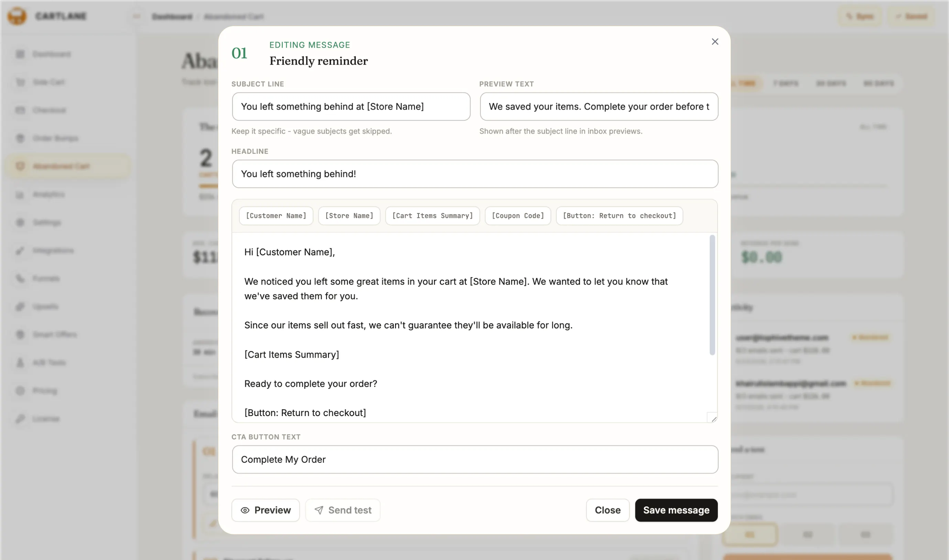
Task: Click the Sync button in background header
Action: tap(860, 16)
